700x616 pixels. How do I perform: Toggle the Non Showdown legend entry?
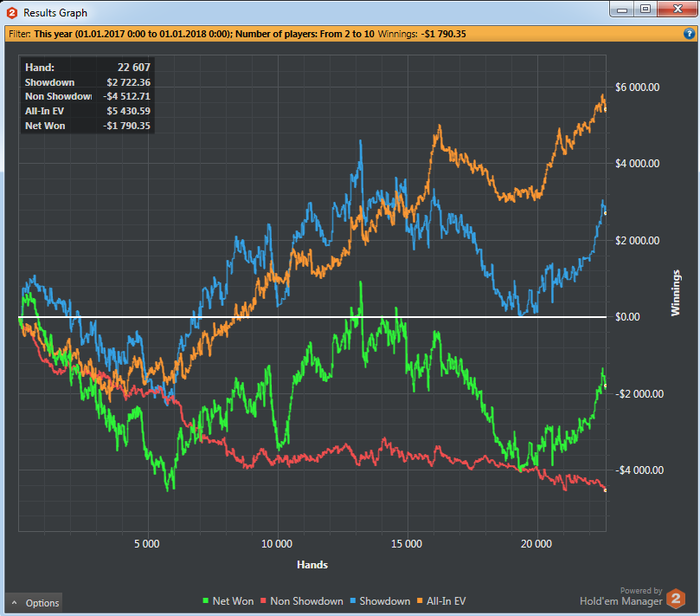(302, 601)
